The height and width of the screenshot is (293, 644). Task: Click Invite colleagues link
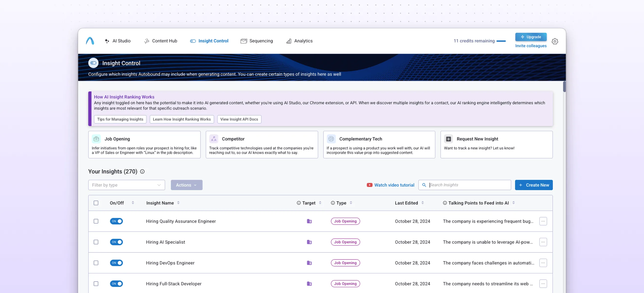531,46
